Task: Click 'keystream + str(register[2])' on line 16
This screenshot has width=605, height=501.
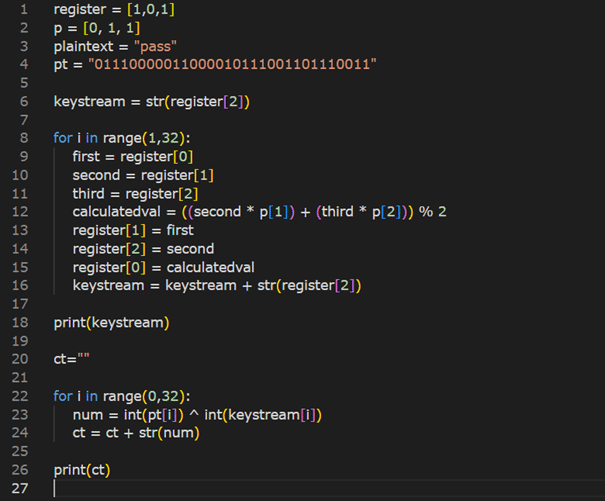Action: [263, 286]
